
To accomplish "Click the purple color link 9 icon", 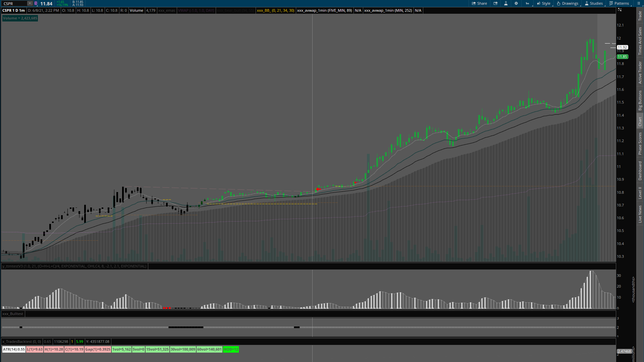I will coord(36,3).
